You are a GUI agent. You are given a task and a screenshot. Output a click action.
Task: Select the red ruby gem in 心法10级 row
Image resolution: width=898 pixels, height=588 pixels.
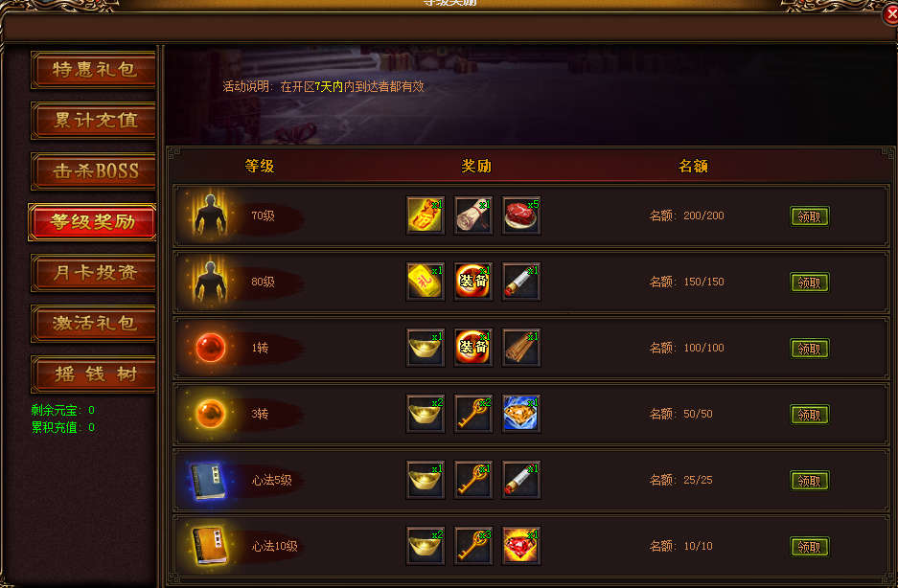521,546
